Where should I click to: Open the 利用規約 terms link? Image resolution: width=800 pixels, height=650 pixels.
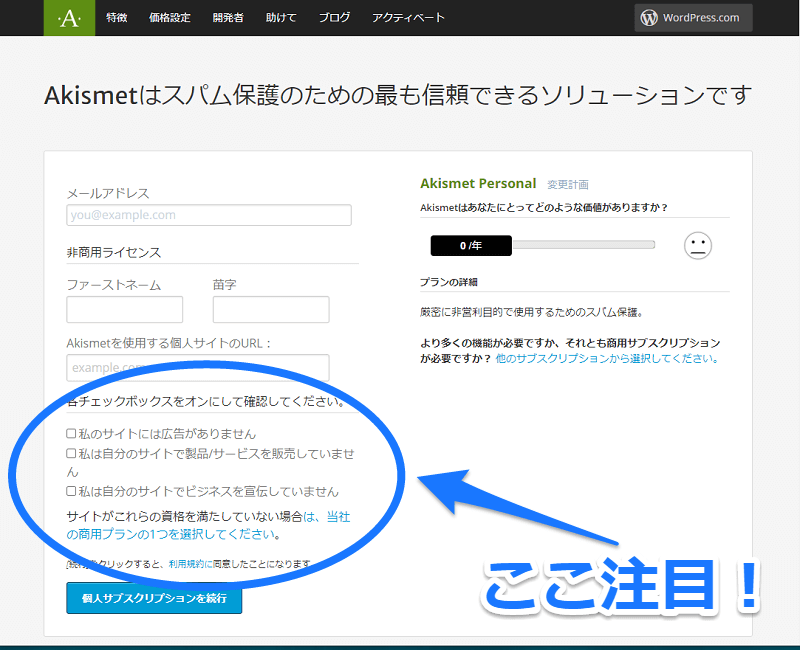coord(188,564)
